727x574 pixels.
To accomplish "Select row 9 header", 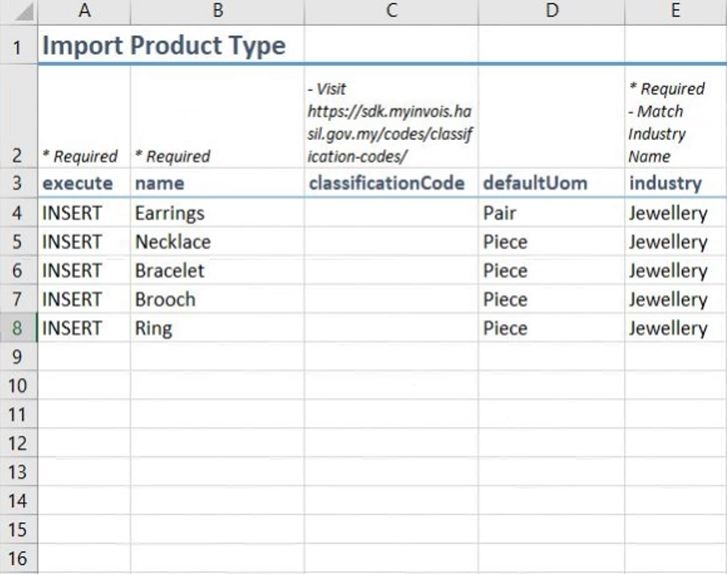I will (x=19, y=357).
